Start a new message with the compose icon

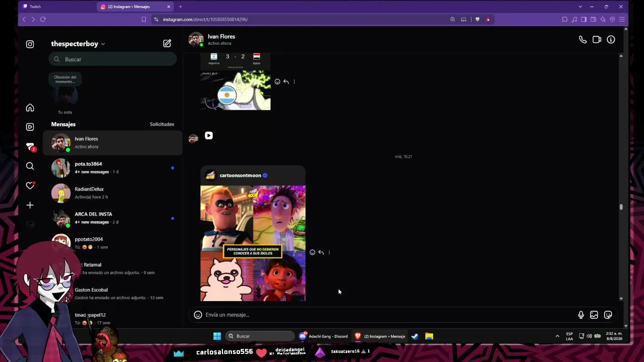[167, 44]
